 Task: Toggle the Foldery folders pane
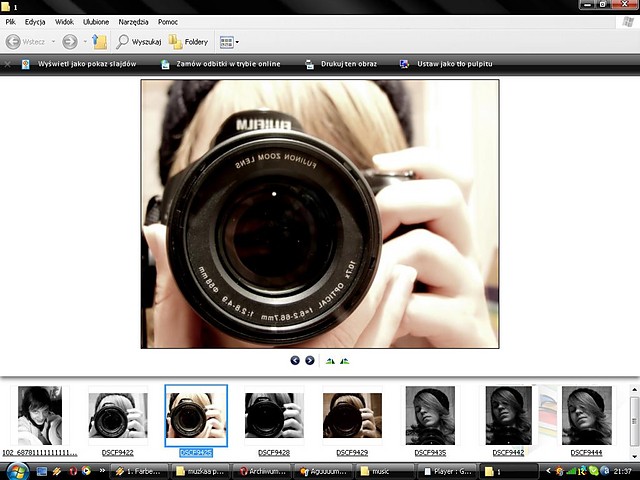[x=189, y=42]
